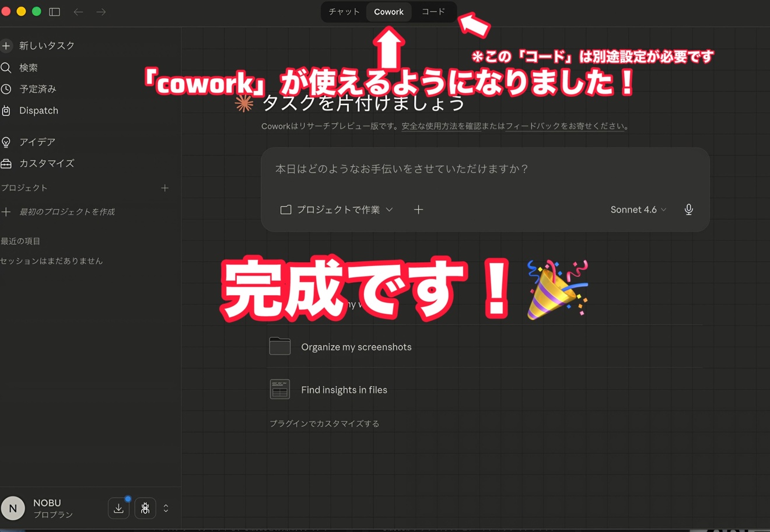770x532 pixels.
Task: Click the lightbulb アイデア icon
Action: click(x=6, y=142)
